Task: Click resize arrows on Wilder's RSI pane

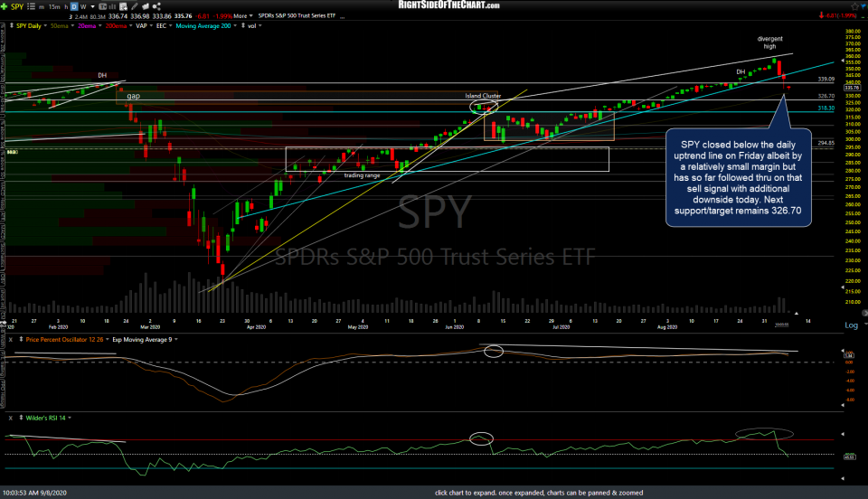Action: point(21,418)
